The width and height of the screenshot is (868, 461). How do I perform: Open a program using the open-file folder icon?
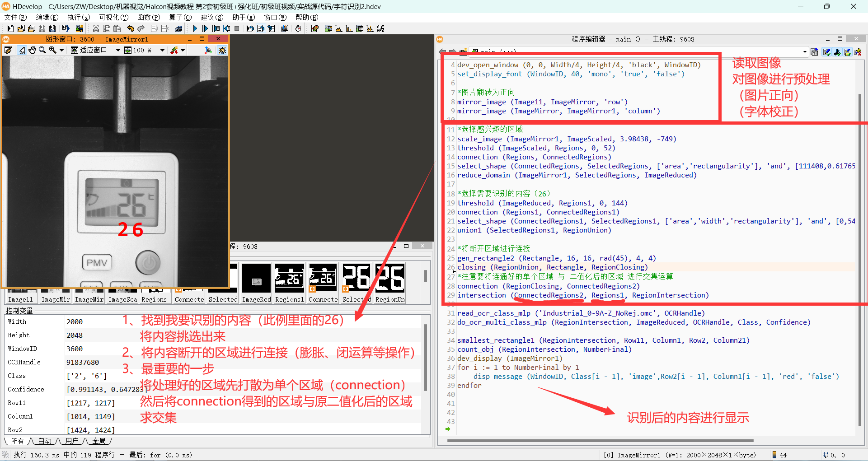22,28
